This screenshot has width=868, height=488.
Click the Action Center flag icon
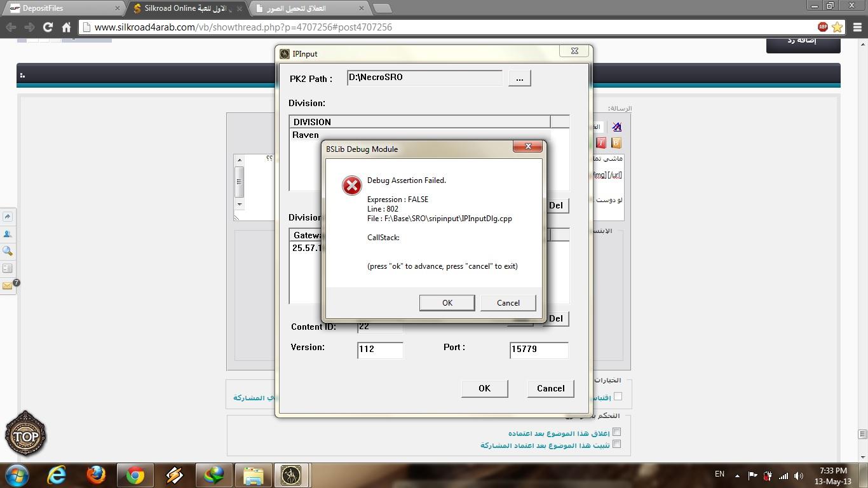752,475
